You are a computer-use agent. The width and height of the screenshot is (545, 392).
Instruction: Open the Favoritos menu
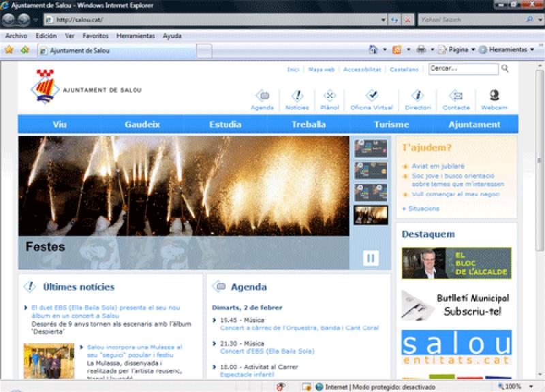pyautogui.click(x=95, y=35)
